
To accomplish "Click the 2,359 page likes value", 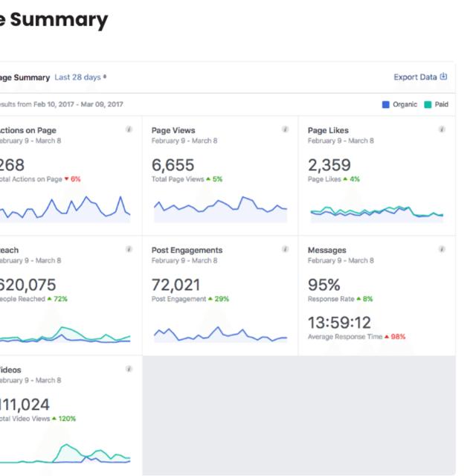I will 329,165.
